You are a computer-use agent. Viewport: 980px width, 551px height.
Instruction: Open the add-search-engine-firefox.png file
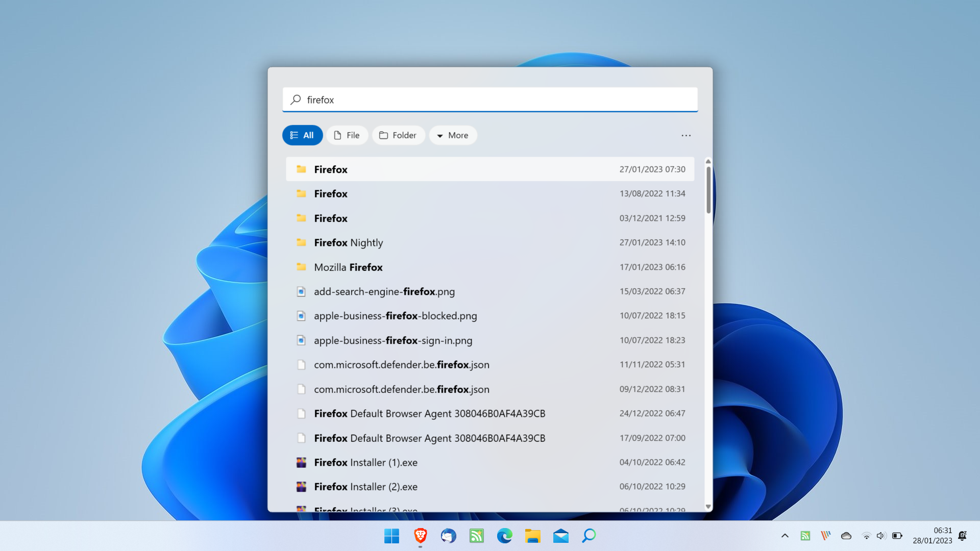pos(384,291)
